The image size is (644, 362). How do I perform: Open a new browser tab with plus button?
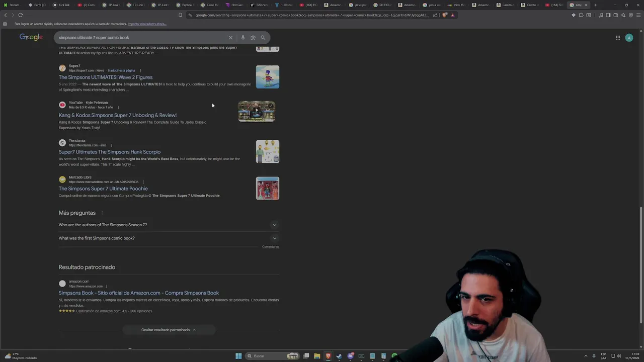coord(595,5)
